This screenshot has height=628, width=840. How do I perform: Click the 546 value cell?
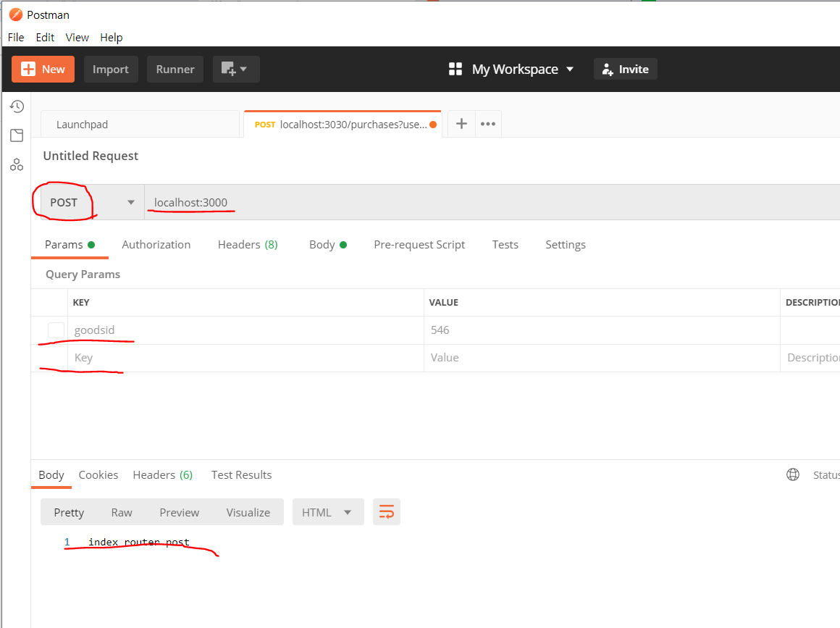(x=602, y=330)
